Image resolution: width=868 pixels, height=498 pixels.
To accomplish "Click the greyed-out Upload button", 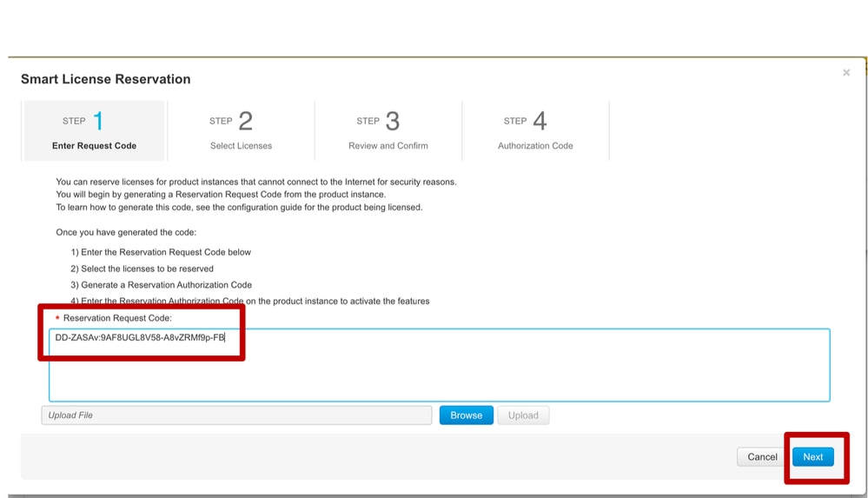I will coord(523,415).
